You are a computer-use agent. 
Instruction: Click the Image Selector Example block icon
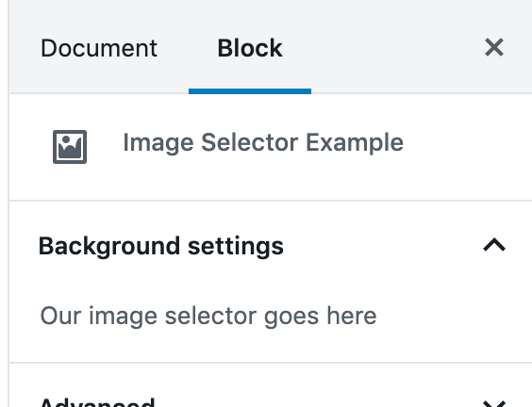(x=70, y=147)
